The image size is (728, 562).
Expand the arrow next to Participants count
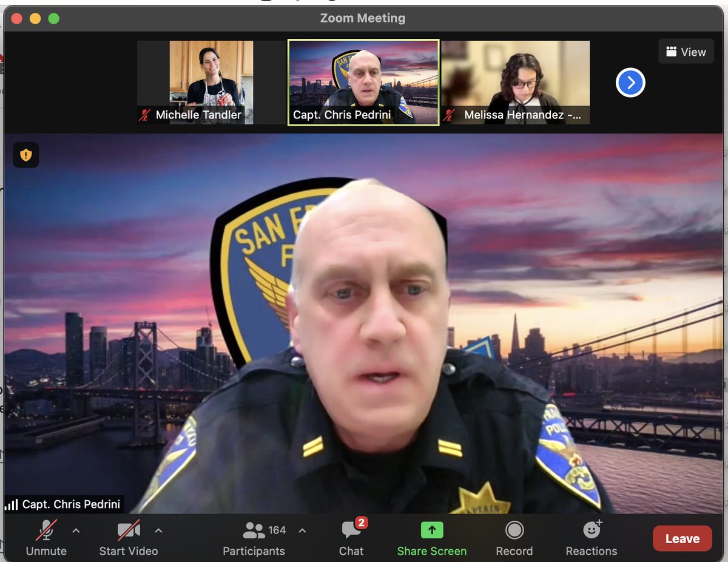302,530
